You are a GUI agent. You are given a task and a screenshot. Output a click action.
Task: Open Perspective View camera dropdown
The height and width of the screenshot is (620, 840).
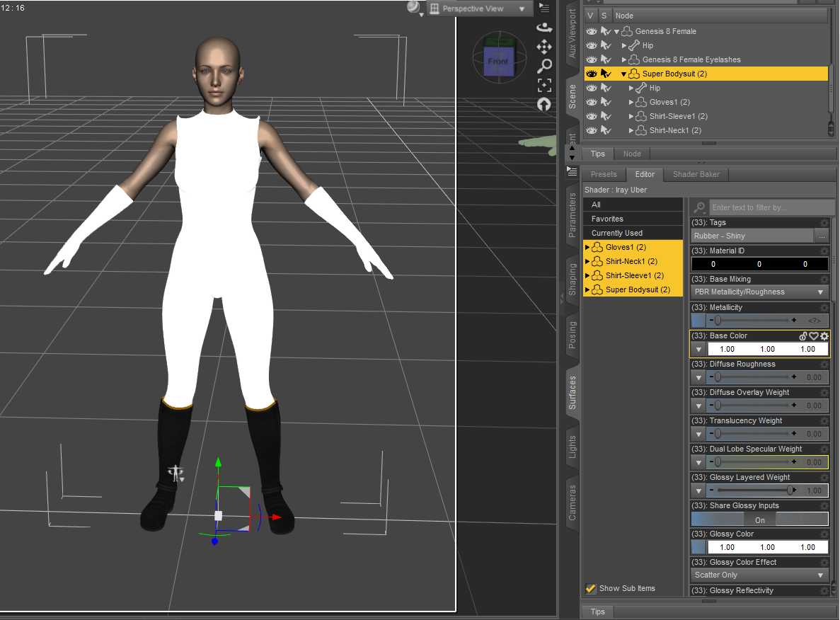[480, 8]
